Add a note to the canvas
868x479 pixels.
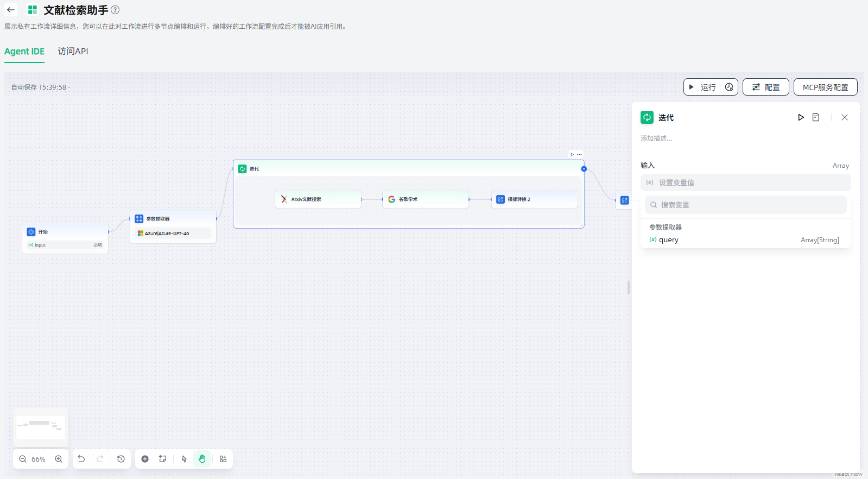[162, 459]
